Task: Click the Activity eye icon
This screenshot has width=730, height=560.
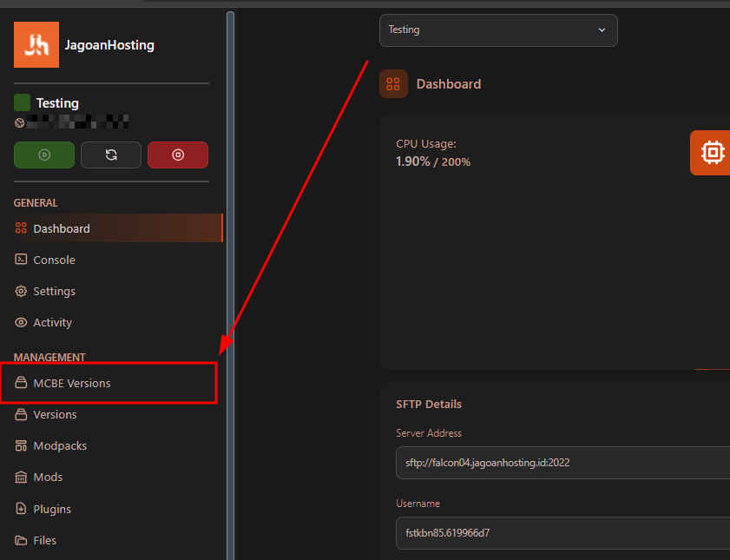Action: coord(22,322)
